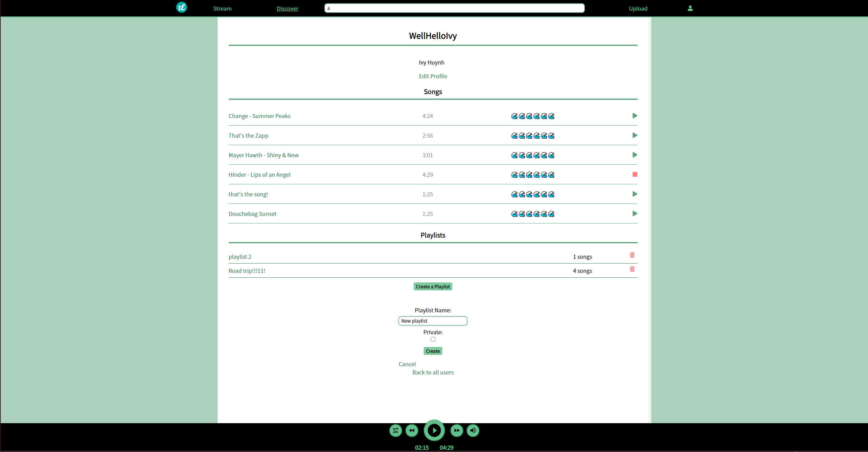Rate that's the song! with last wave
The width and height of the screenshot is (868, 452).
tap(551, 194)
